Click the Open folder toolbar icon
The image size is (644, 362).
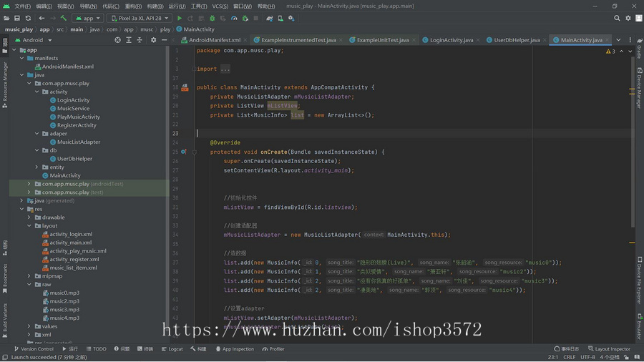[6, 18]
